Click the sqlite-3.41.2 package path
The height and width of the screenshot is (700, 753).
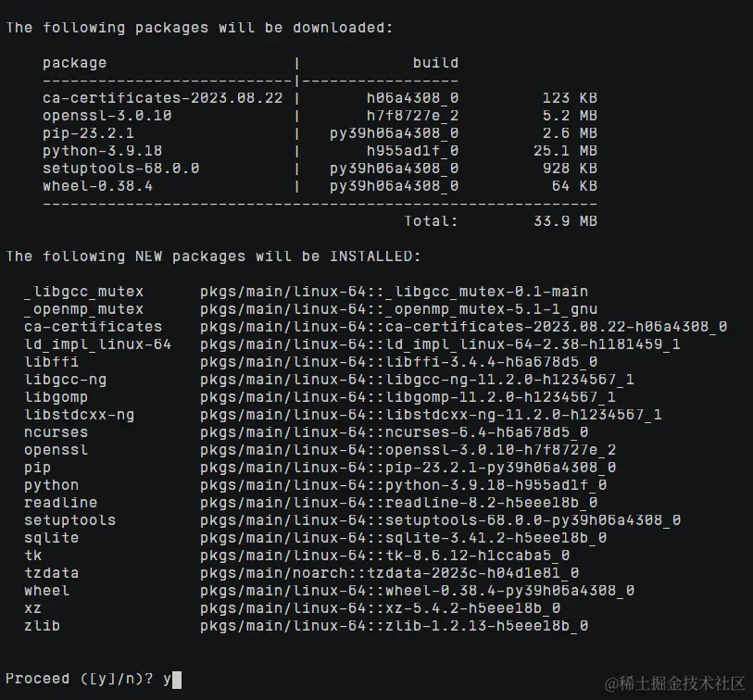(404, 538)
